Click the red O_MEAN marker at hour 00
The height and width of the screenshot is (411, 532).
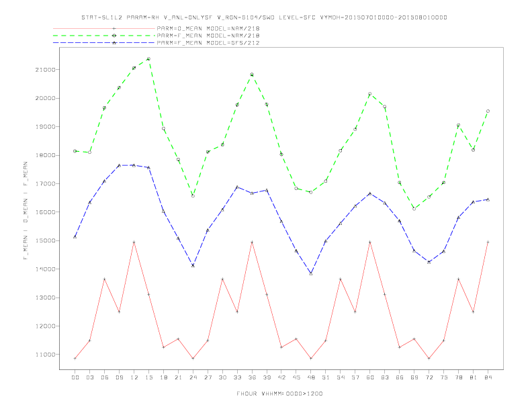tap(75, 359)
